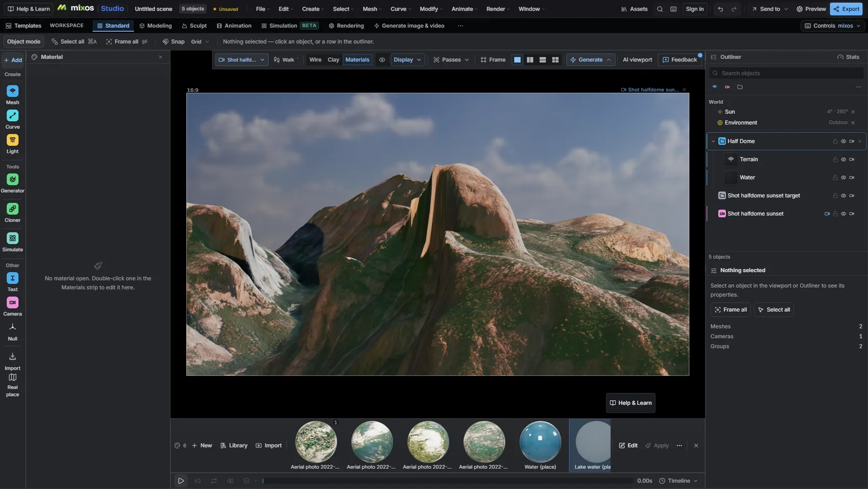Hide the Half Dome group
The height and width of the screenshot is (489, 868).
[843, 141]
